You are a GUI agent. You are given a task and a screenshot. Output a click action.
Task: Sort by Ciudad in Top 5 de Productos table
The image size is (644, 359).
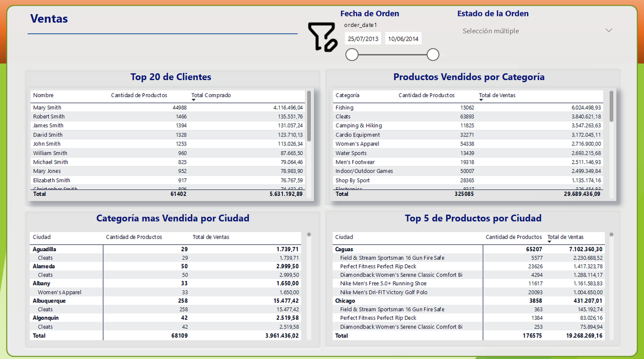click(344, 237)
